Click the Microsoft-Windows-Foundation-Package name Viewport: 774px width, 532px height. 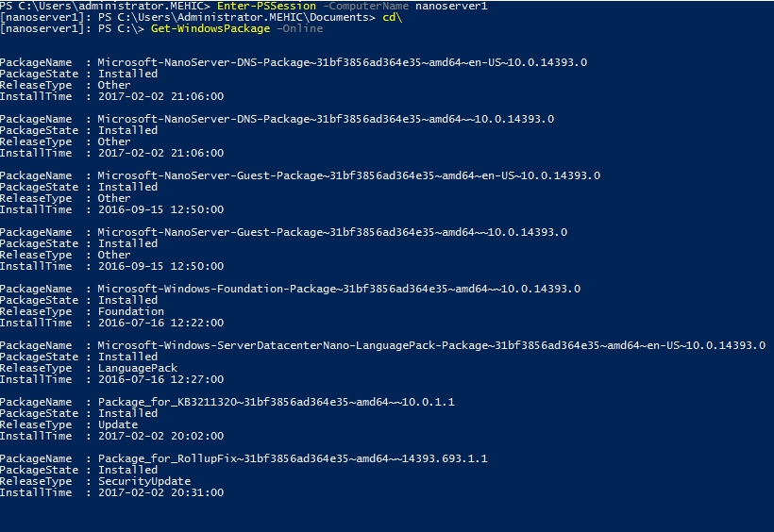click(x=339, y=290)
